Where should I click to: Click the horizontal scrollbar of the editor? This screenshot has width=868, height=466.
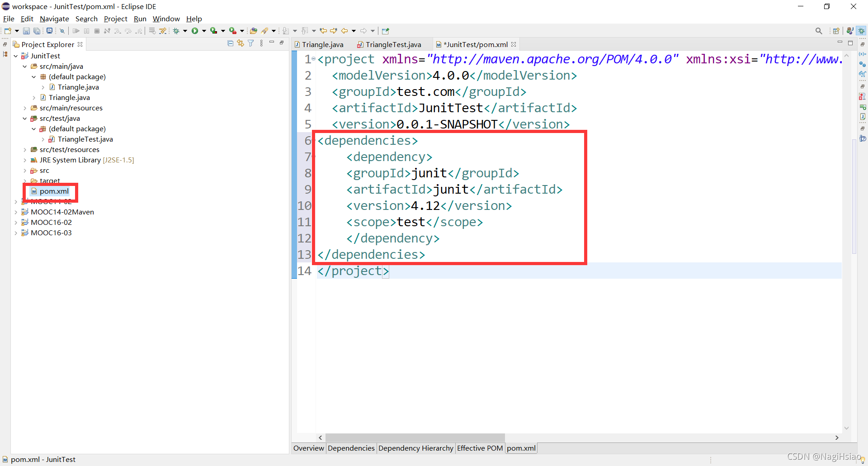click(415, 437)
